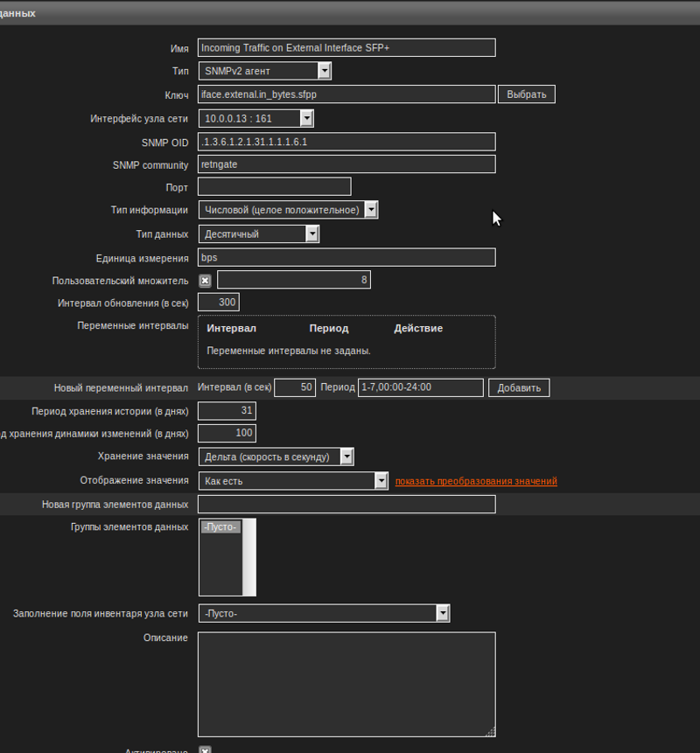This screenshot has height=753, width=700.
Task: Click the Период column header in intervals table
Action: click(x=329, y=329)
